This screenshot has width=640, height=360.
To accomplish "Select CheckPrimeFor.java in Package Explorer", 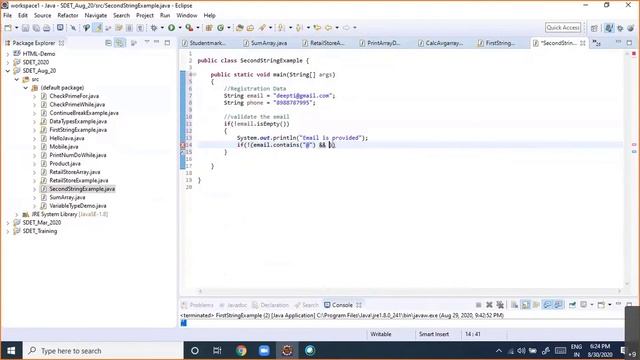I will pos(74,96).
